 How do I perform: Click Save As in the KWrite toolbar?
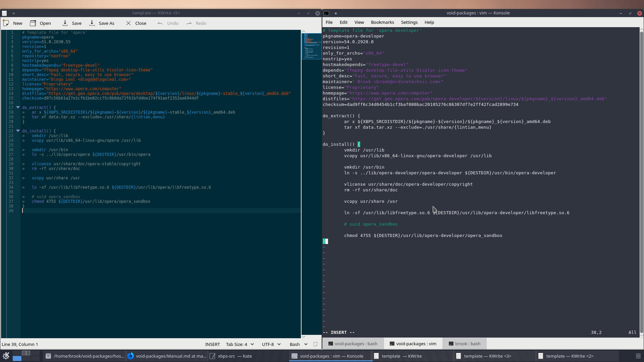(102, 23)
